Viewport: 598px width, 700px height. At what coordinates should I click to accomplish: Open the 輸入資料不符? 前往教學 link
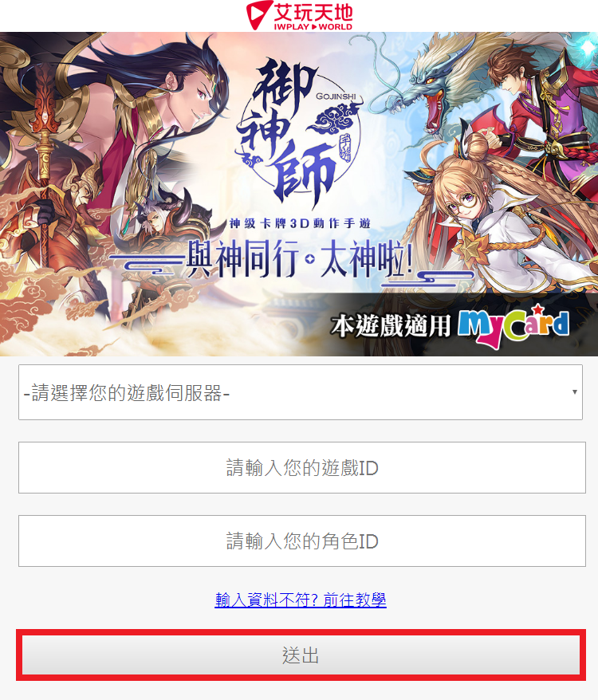coord(301,600)
